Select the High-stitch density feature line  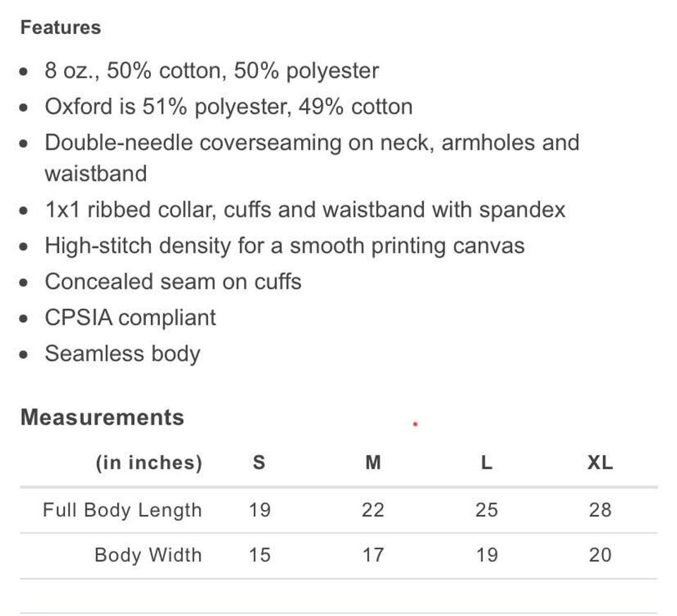[x=284, y=246]
